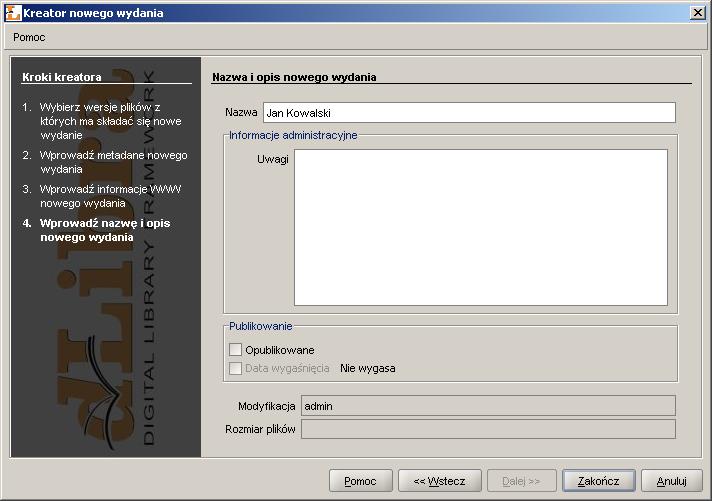Select step 1 Wybierz wersje plików
Image resolution: width=712 pixels, height=501 pixels.
(x=103, y=121)
